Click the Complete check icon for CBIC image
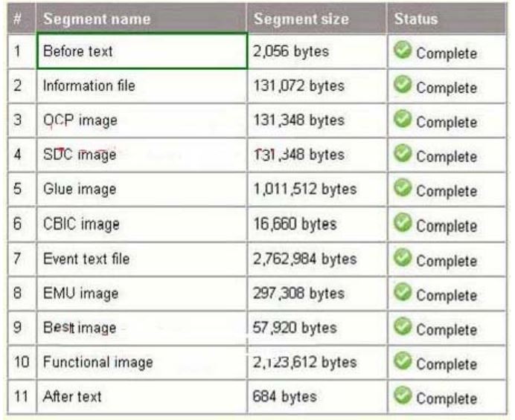515x420 pixels. coord(403,222)
